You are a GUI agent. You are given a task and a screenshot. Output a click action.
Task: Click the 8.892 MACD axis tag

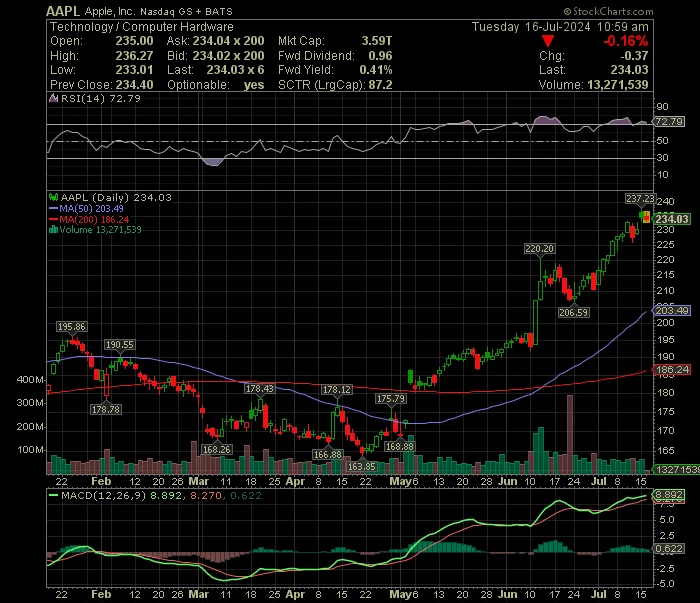point(668,495)
